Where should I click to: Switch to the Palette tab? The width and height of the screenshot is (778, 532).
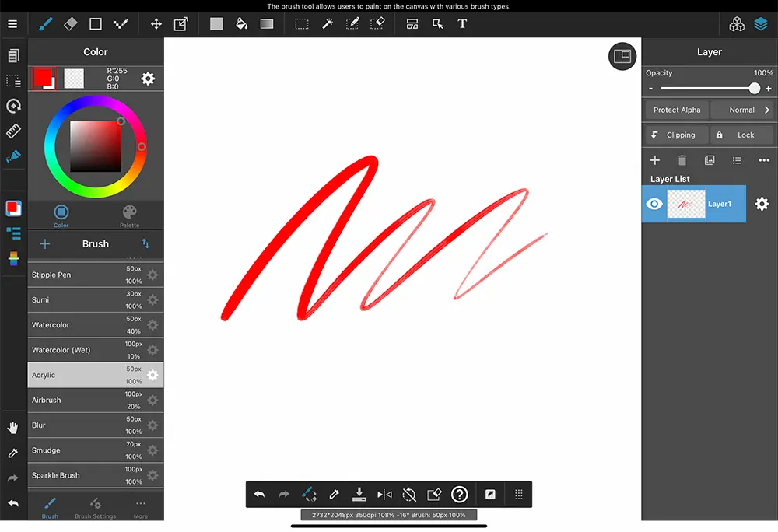point(129,215)
